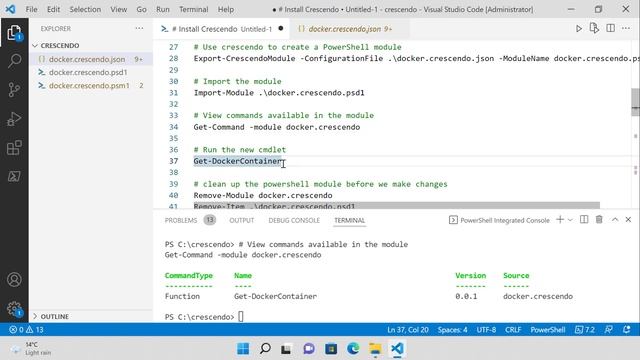Open Windows taskbar Search

tap(265, 349)
